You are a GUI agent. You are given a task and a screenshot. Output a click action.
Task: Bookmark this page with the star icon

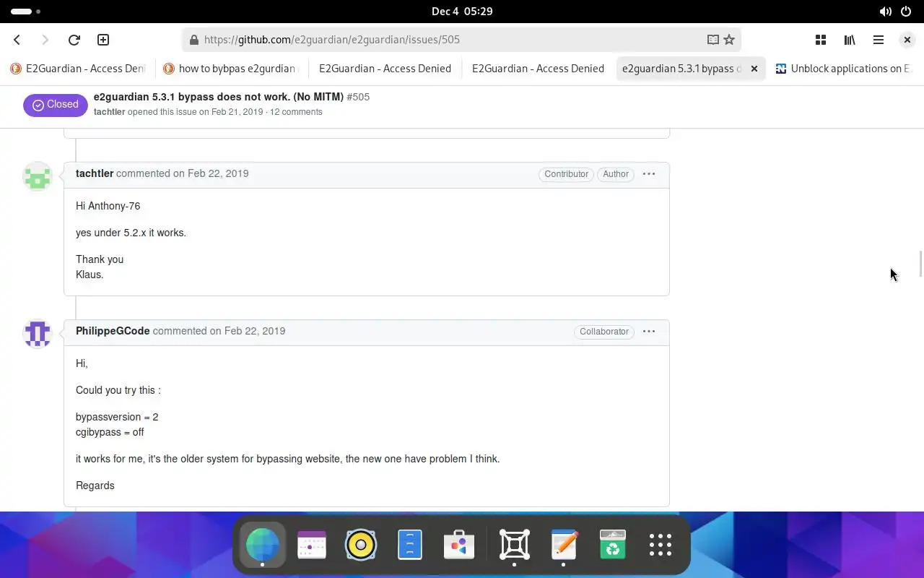coord(729,40)
